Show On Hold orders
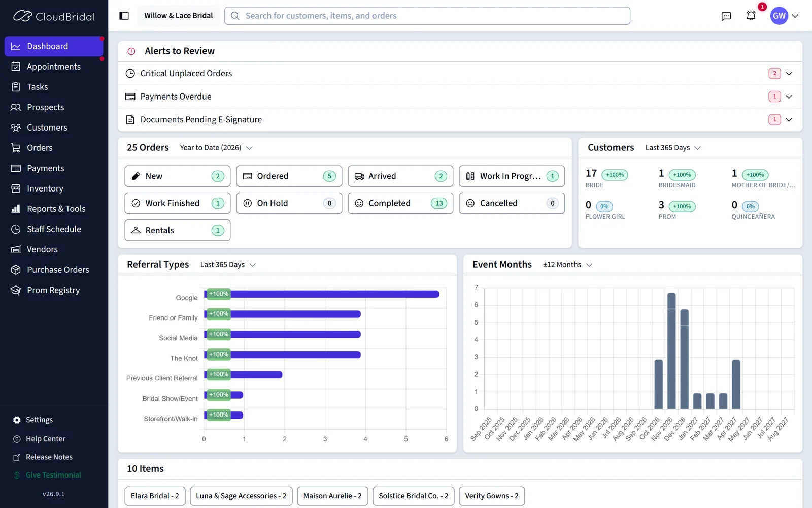The image size is (812, 508). tap(289, 203)
